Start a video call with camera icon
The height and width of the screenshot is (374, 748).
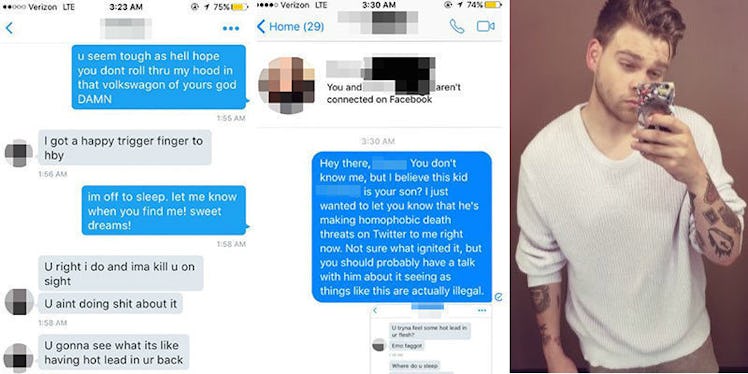coord(486,26)
